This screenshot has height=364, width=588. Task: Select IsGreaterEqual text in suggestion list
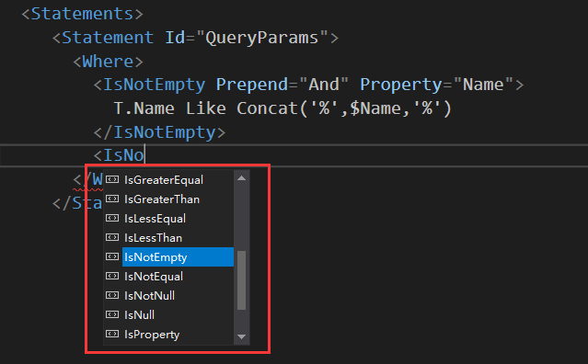[x=164, y=180]
